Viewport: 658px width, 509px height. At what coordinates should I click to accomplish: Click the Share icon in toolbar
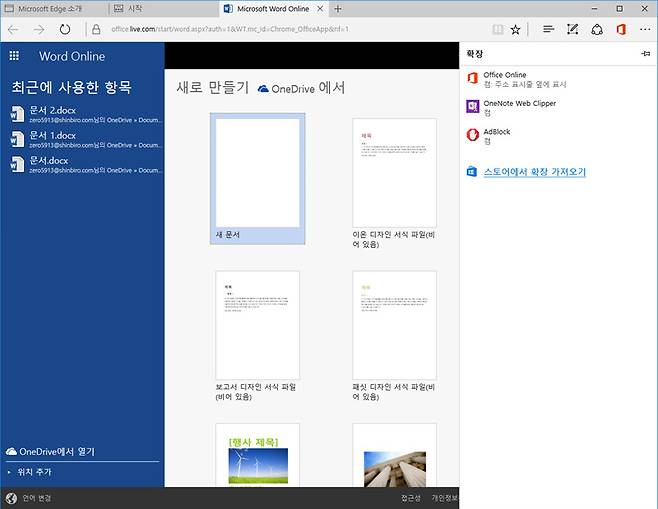click(597, 29)
